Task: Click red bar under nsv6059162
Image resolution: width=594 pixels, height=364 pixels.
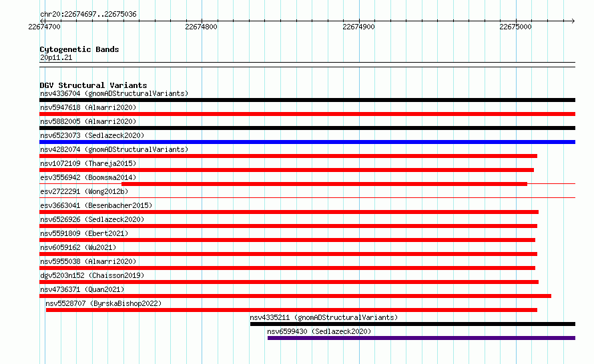Action: point(288,254)
